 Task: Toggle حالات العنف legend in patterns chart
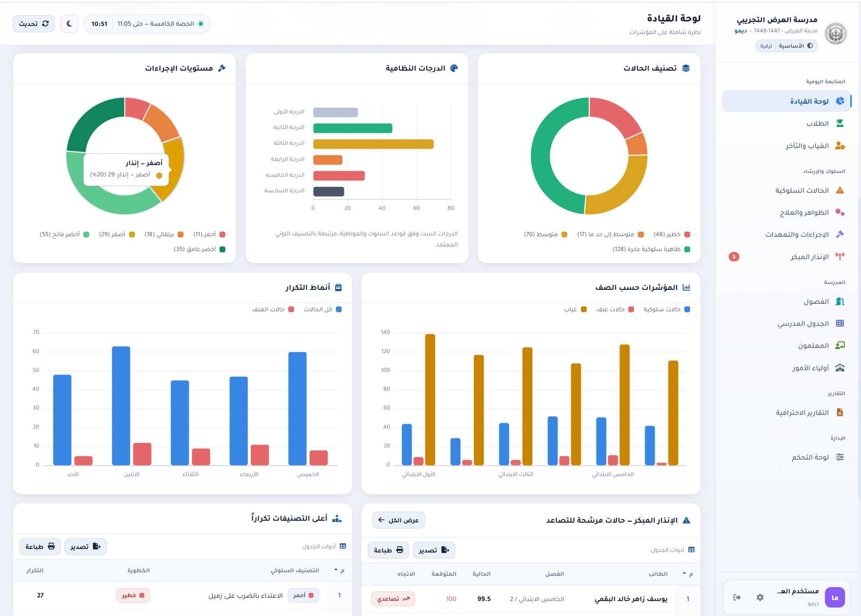coord(273,309)
